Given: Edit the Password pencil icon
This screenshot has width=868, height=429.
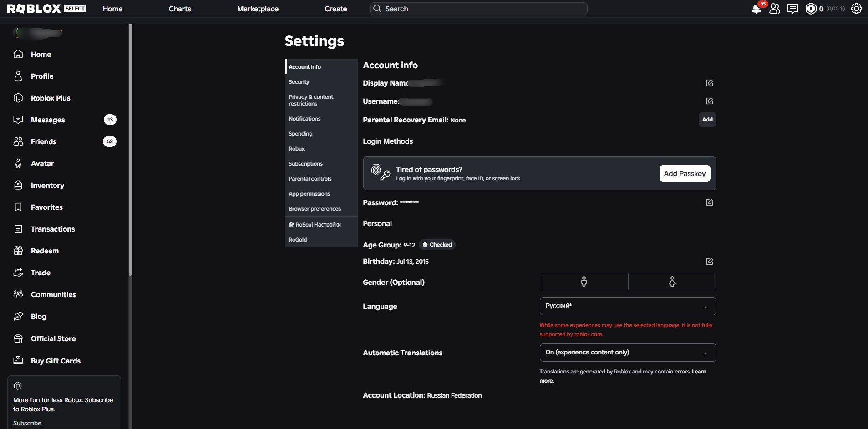Looking at the screenshot, I should 710,202.
